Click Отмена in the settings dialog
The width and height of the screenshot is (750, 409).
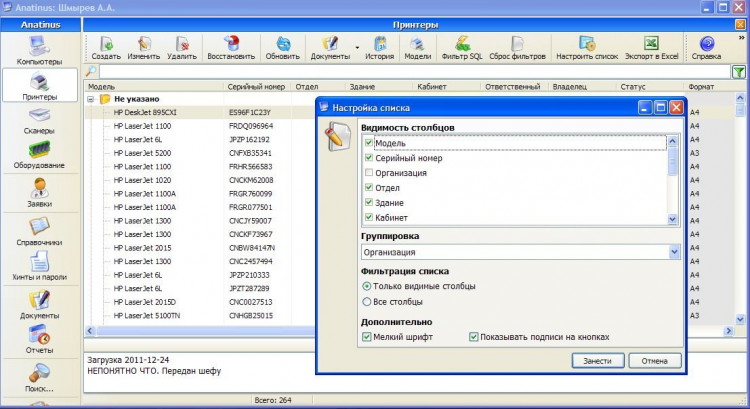654,361
